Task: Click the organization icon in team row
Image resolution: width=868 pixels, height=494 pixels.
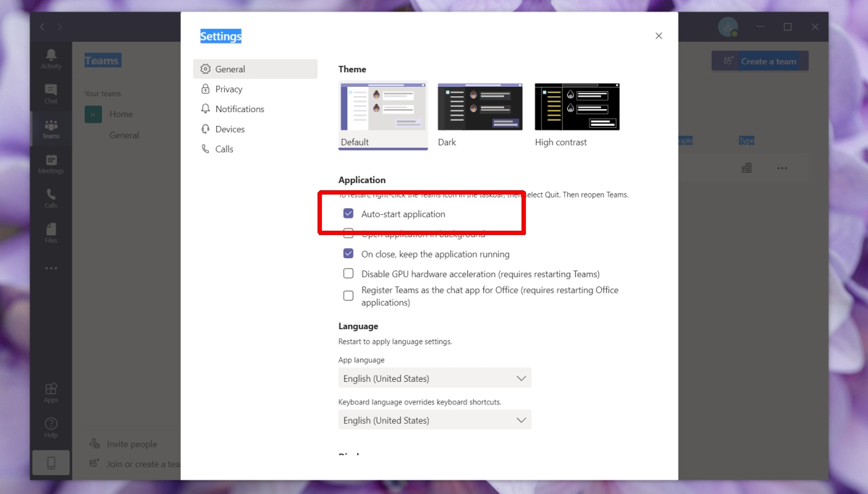Action: (x=746, y=168)
